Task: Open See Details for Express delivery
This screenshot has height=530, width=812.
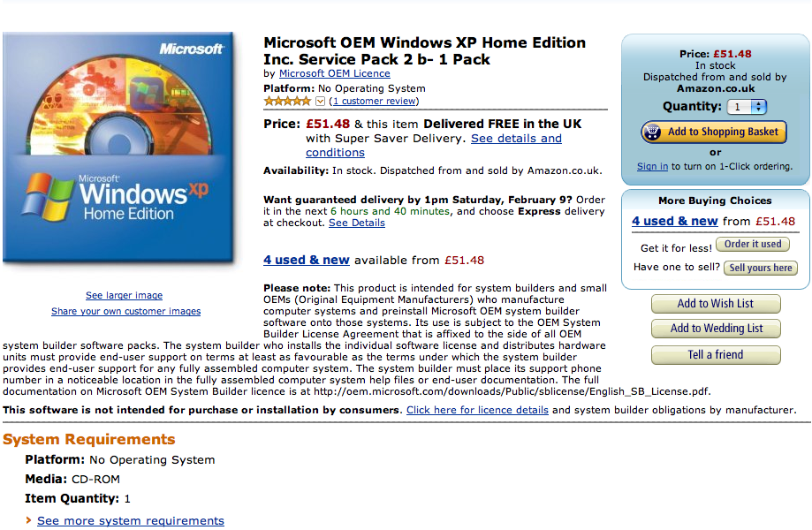Action: pyautogui.click(x=357, y=223)
